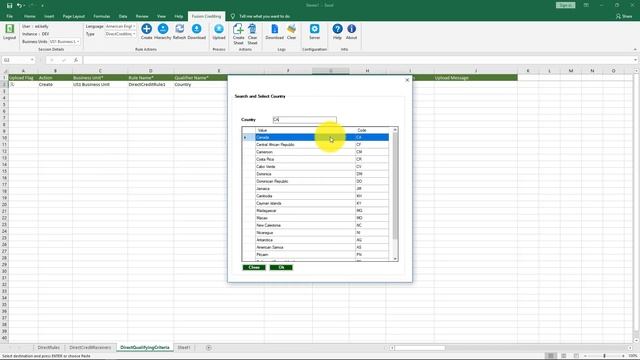This screenshot has width=640, height=360.
Task: Switch to the View ribbon tab
Action: pos(162,16)
